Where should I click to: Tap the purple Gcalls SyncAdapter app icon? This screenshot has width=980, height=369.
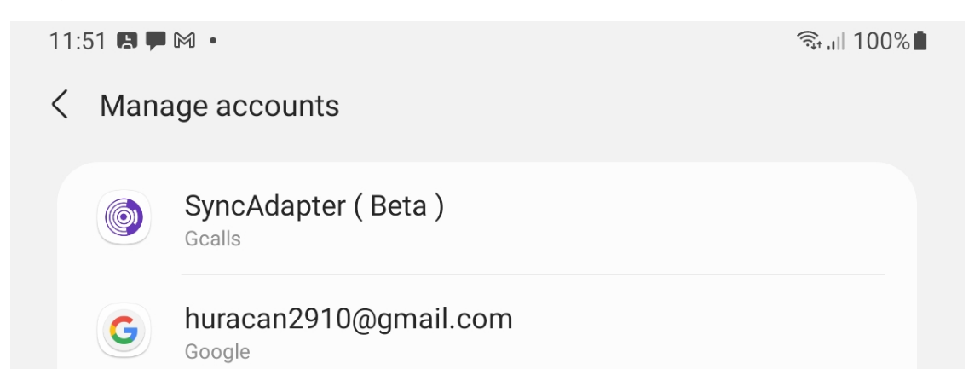tap(124, 216)
